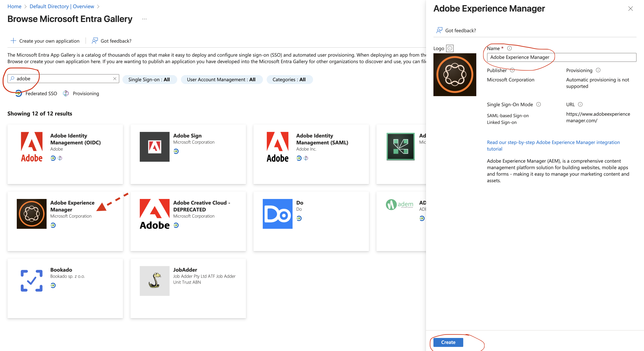Click the 'Federated SSO' legend label

tap(41, 93)
